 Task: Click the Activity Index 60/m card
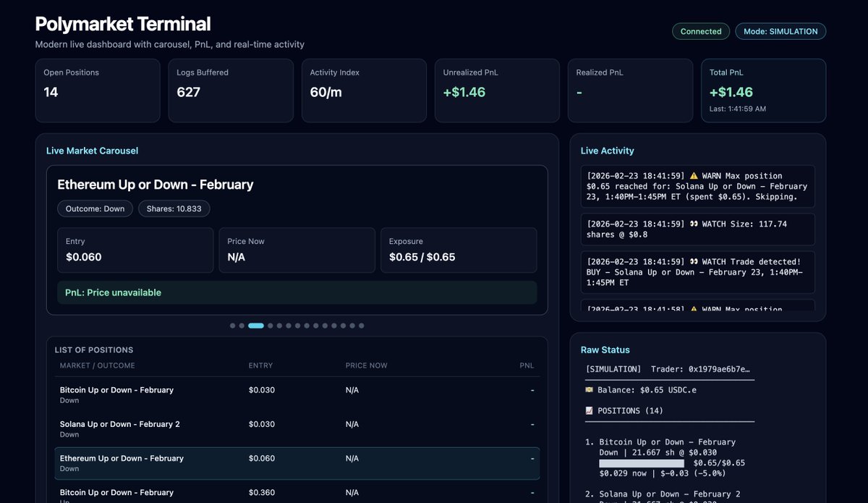tap(364, 90)
